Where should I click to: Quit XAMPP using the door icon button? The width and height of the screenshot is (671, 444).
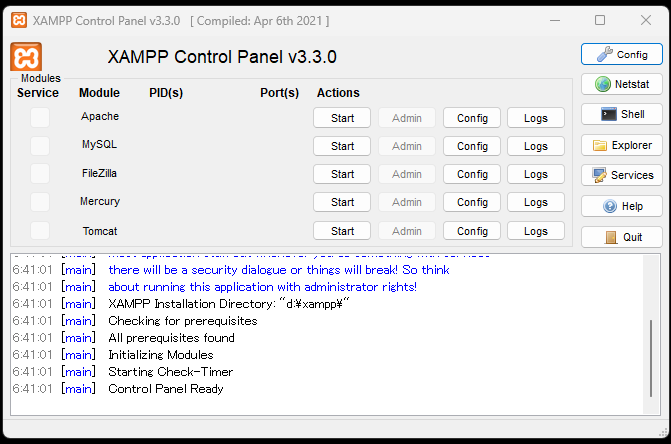point(621,237)
